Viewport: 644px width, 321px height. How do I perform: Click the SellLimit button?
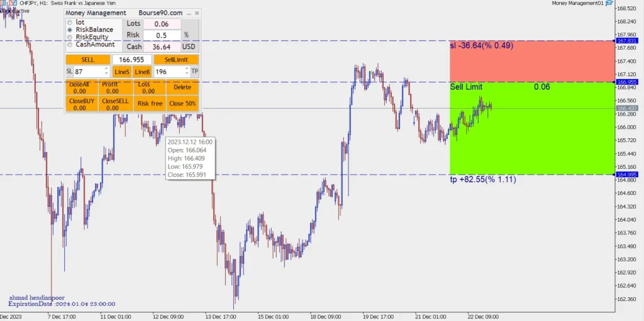point(176,60)
